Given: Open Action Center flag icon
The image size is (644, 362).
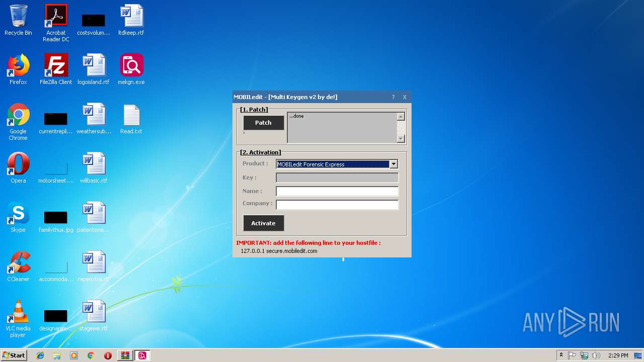Looking at the screenshot, I should point(572,355).
